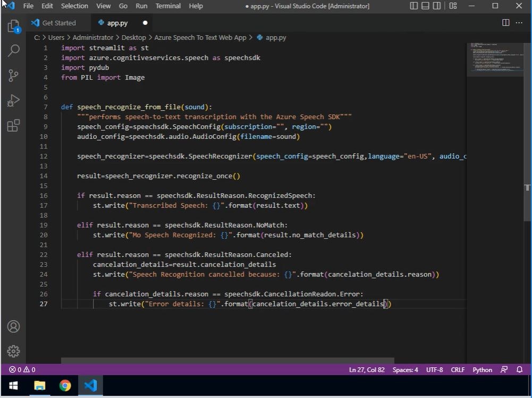Open the Search view icon

tap(13, 51)
